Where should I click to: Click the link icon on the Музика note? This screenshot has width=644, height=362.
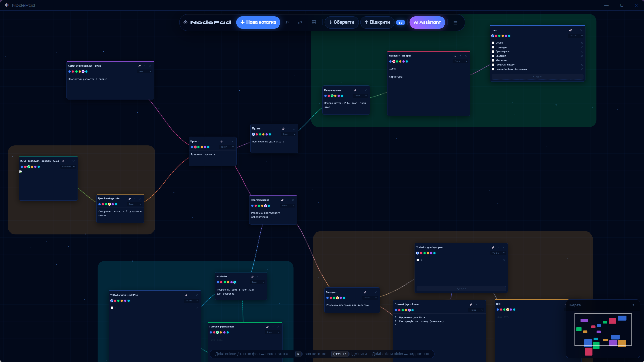coord(283,129)
